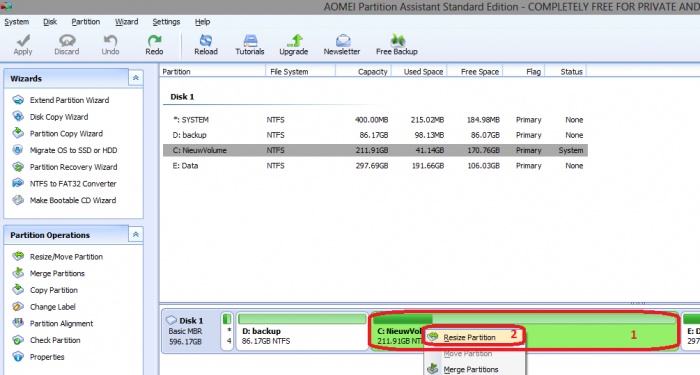
Task: Click the 184.98MB free space value
Action: click(x=483, y=120)
